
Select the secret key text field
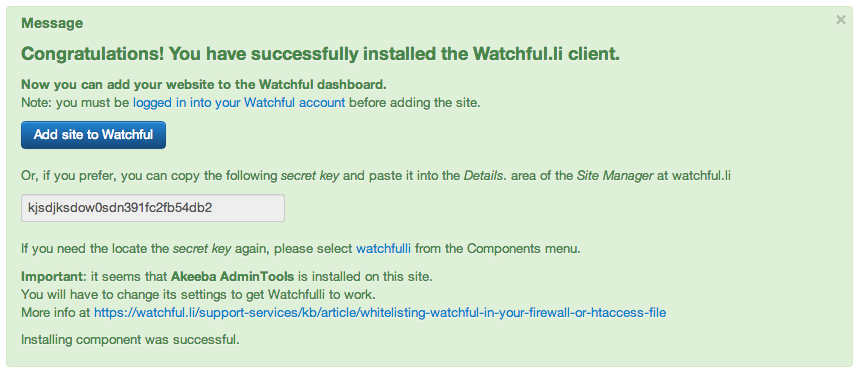click(x=153, y=208)
